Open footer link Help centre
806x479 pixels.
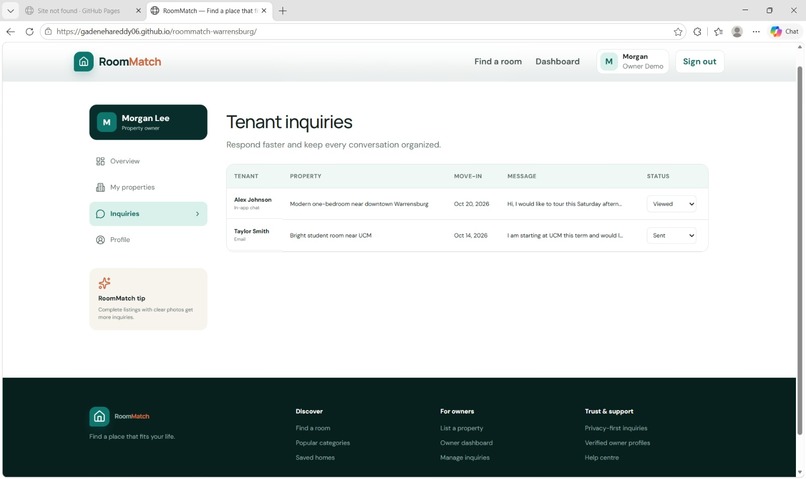click(x=601, y=458)
